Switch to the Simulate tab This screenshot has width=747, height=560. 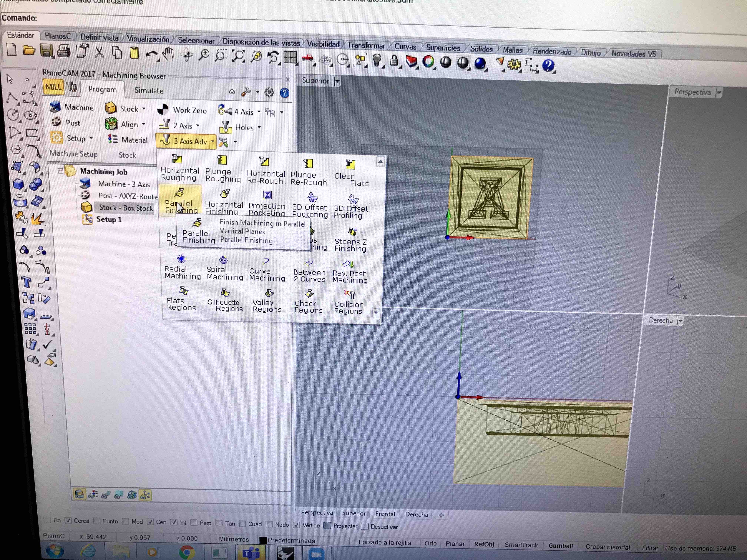click(149, 91)
